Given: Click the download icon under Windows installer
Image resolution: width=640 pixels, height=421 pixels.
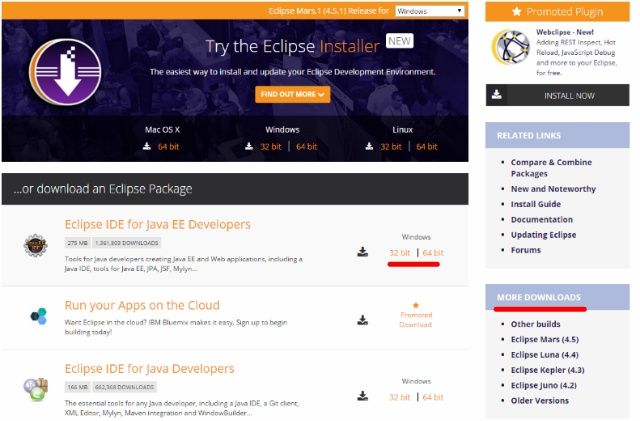Looking at the screenshot, I should [x=249, y=146].
